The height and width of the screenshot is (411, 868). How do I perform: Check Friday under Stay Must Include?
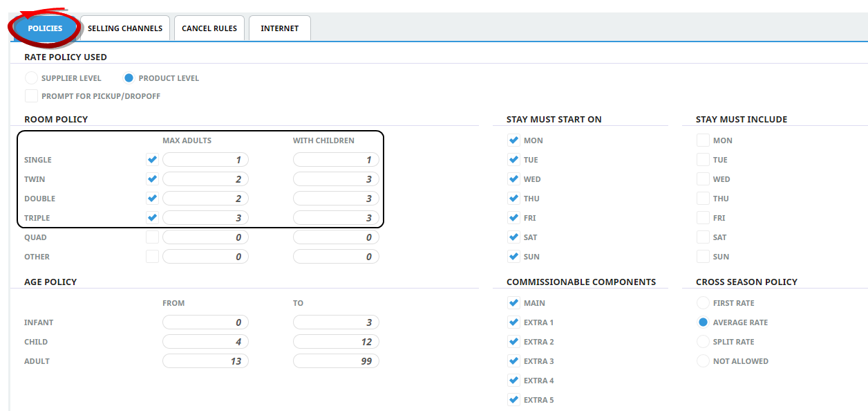tap(703, 218)
